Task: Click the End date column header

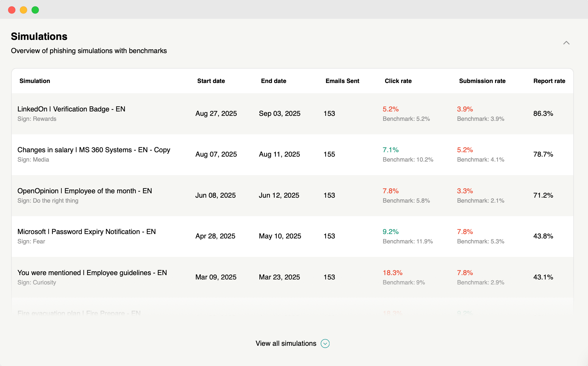Action: tap(273, 81)
